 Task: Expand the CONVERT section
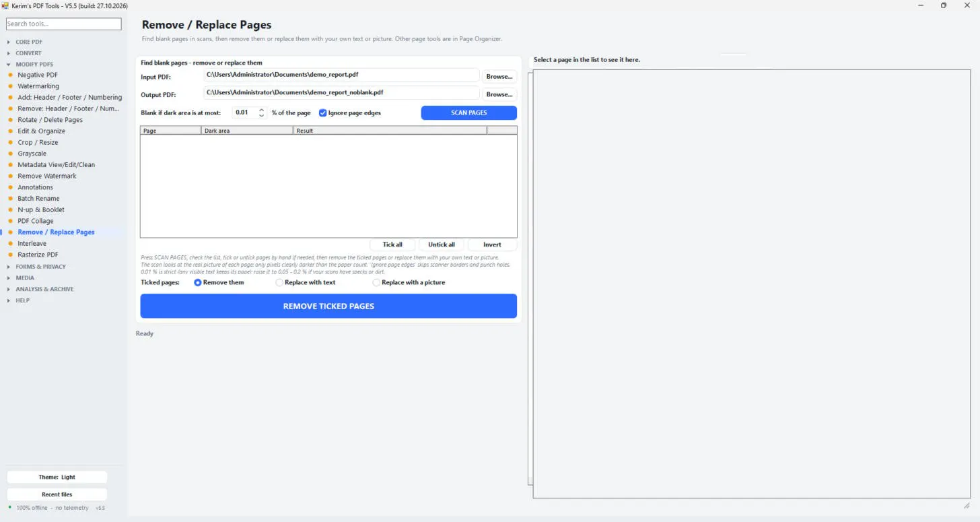coord(28,53)
